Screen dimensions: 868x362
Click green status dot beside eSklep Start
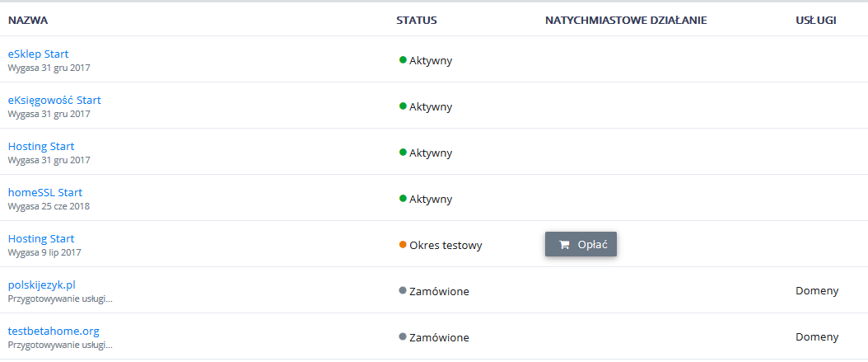pyautogui.click(x=403, y=59)
